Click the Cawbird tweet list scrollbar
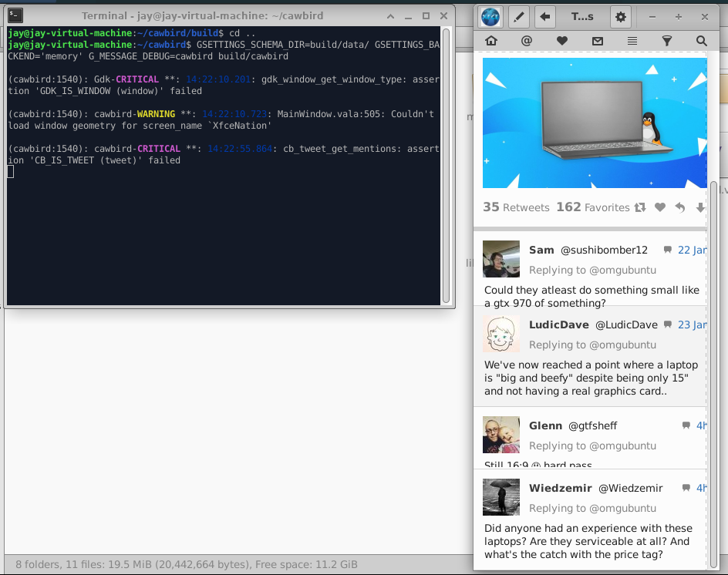The height and width of the screenshot is (575, 728). (713, 374)
